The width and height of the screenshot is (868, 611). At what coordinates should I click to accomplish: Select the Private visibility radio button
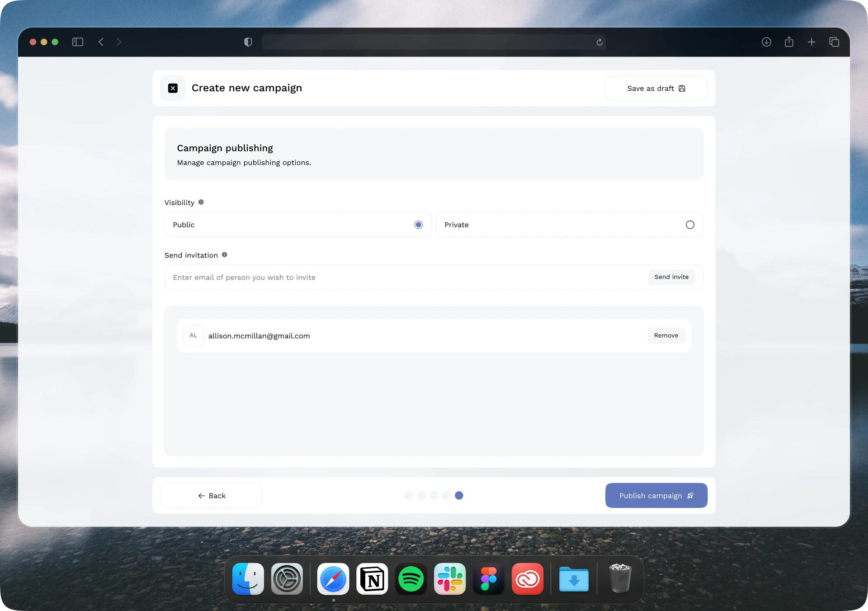pyautogui.click(x=690, y=225)
